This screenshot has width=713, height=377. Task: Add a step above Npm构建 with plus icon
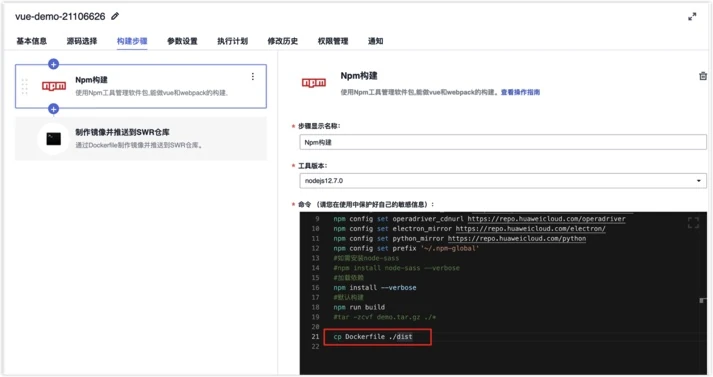point(53,64)
